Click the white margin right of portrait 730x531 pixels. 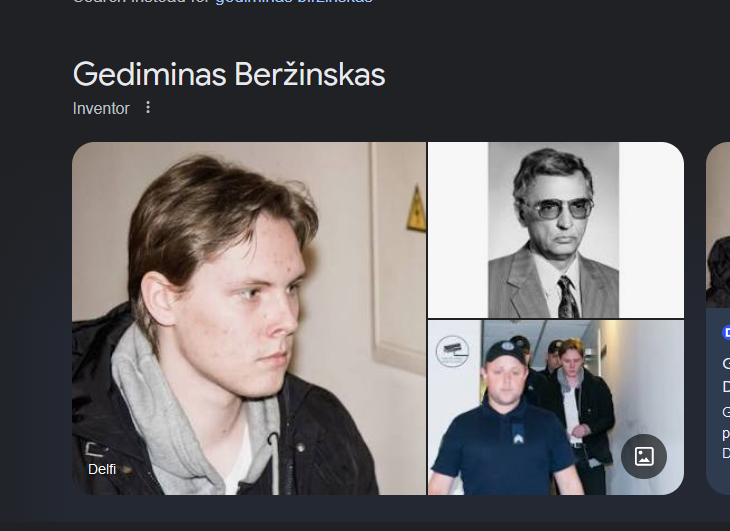(x=651, y=230)
